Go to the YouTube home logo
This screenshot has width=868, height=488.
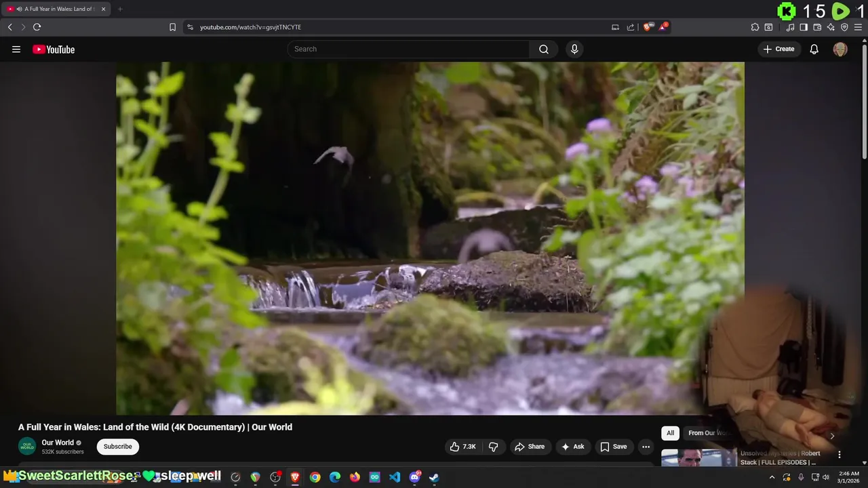[x=54, y=49]
